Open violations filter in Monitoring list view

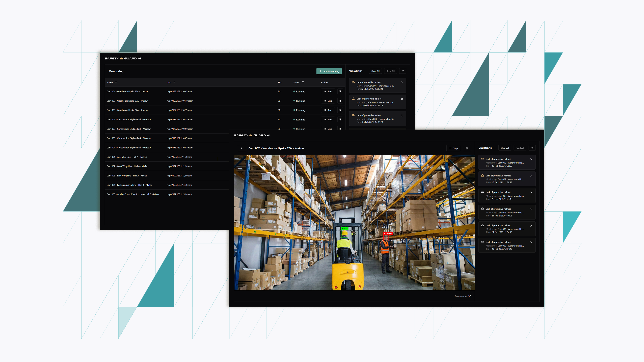[403, 71]
